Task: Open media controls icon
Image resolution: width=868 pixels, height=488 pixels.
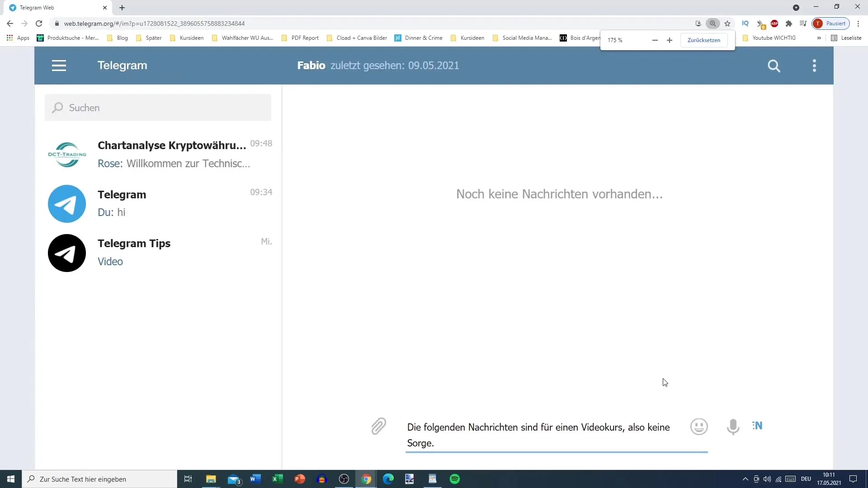Action: pos(803,23)
